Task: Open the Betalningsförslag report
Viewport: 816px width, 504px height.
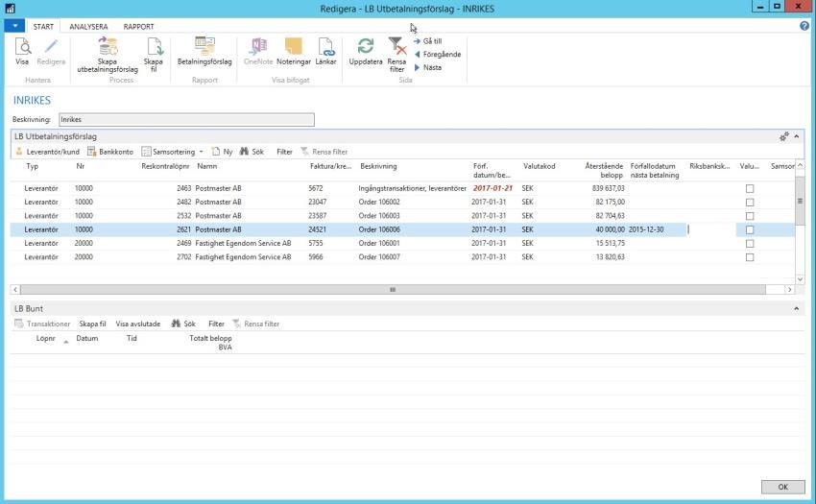Action: click(x=204, y=52)
